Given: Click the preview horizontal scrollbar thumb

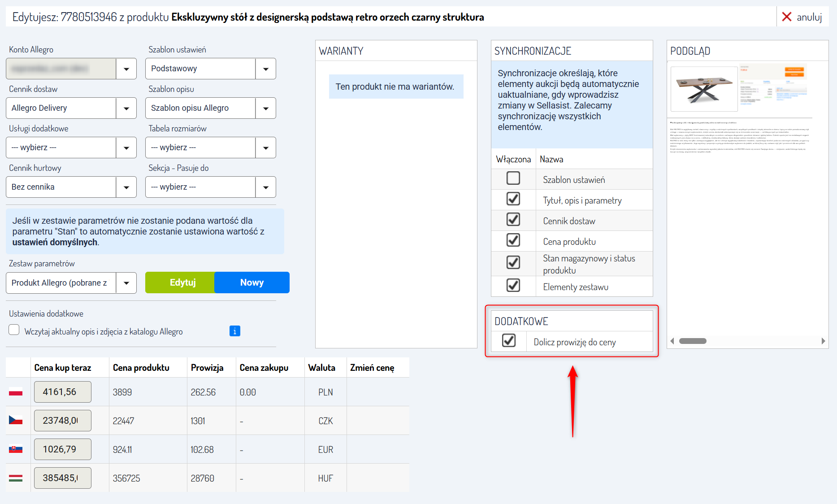Looking at the screenshot, I should tap(693, 341).
